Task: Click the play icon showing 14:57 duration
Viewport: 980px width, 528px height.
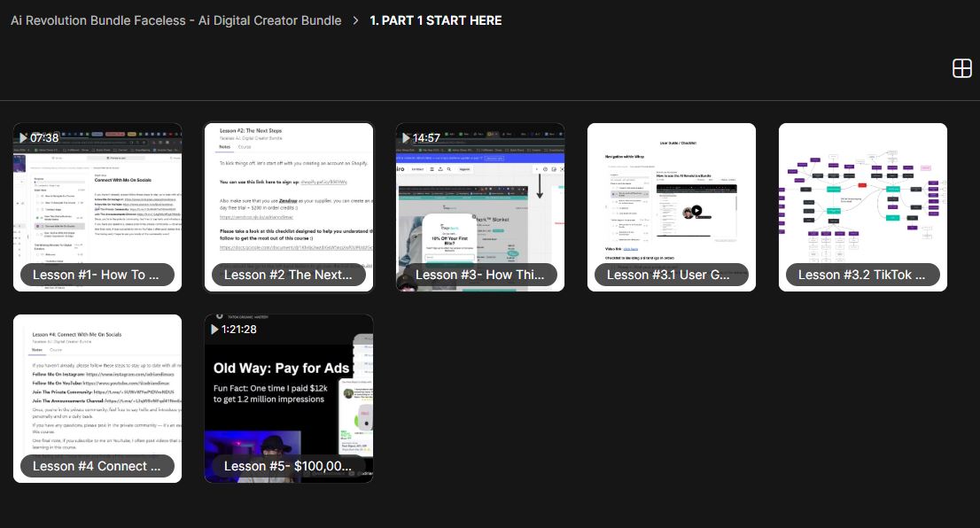Action: (x=404, y=137)
